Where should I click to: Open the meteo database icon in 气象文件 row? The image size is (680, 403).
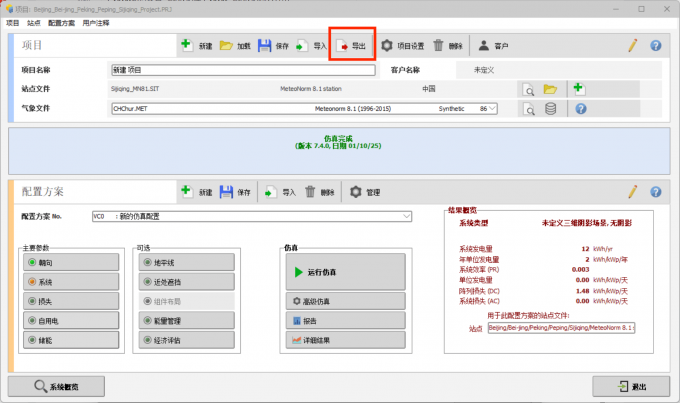[x=550, y=108]
